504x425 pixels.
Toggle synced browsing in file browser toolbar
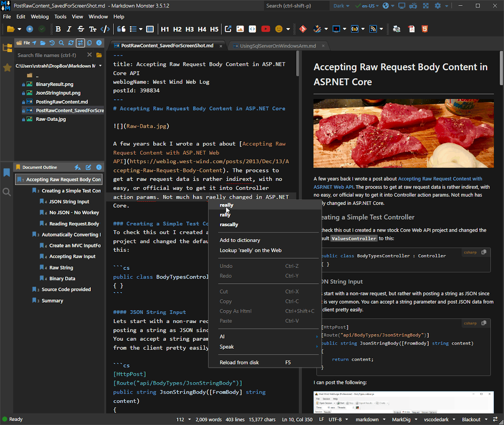pos(80,43)
